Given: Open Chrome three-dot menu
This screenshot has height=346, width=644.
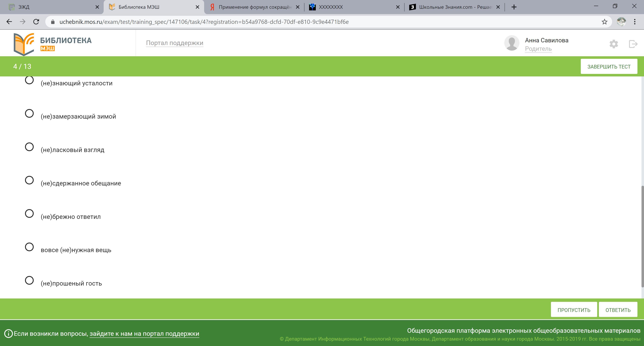Looking at the screenshot, I should [634, 22].
